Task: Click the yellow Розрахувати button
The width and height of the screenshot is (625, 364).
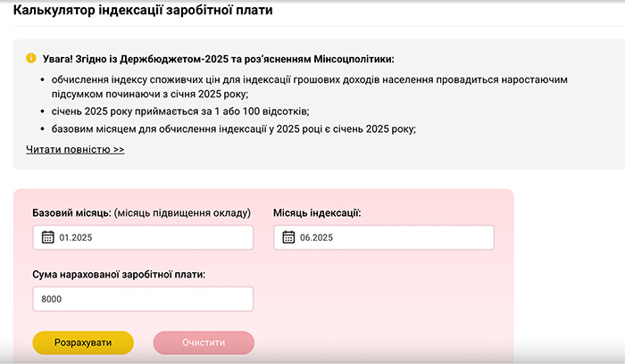Action: pos(83,343)
